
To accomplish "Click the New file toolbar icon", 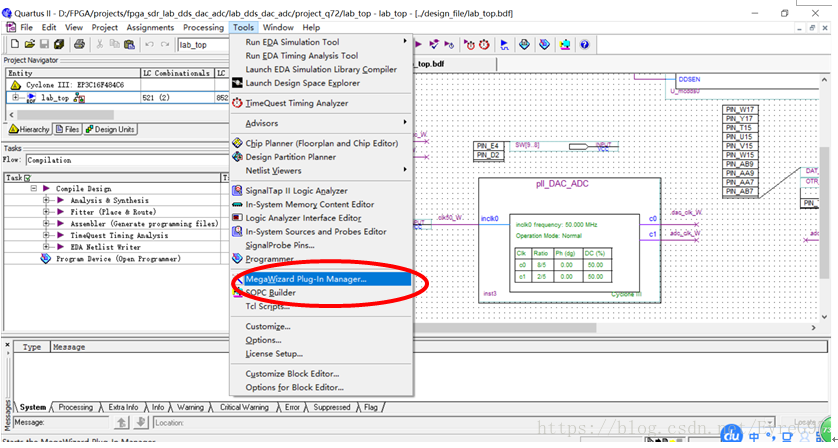I will pos(15,44).
